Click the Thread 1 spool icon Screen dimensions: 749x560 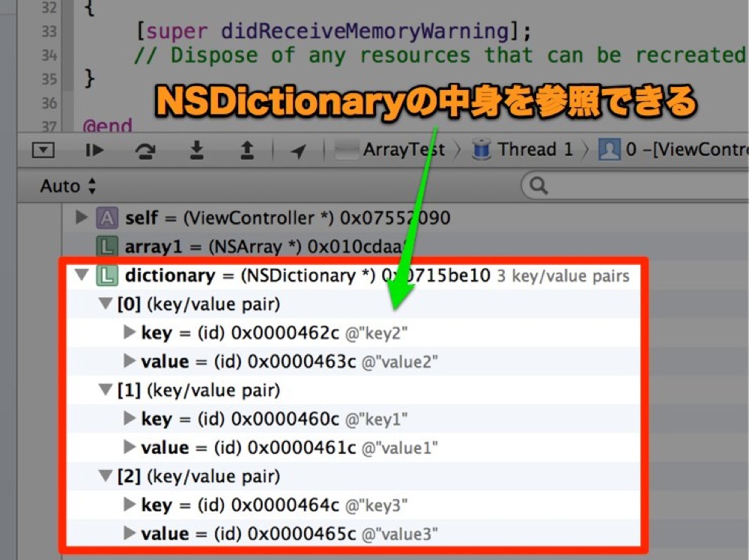pos(482,150)
